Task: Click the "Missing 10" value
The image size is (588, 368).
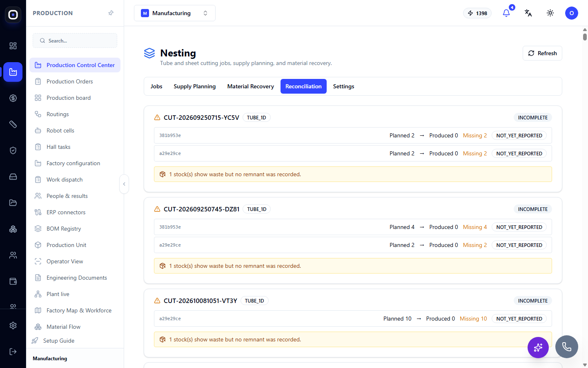Action: (473, 319)
